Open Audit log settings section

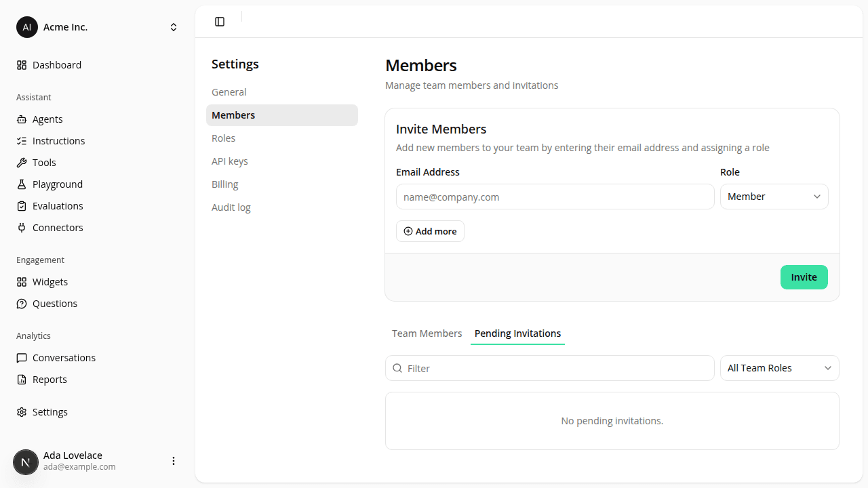click(282, 207)
